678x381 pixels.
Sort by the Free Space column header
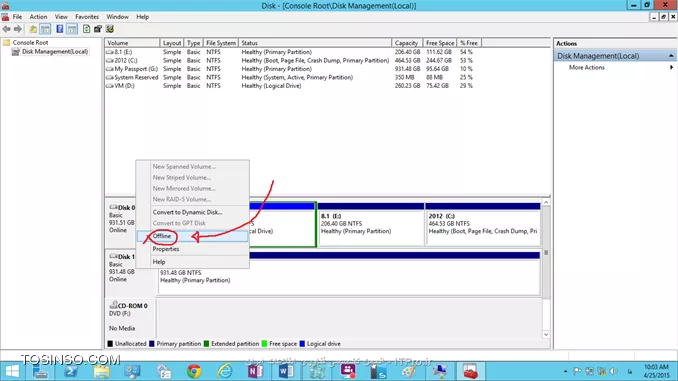[439, 43]
